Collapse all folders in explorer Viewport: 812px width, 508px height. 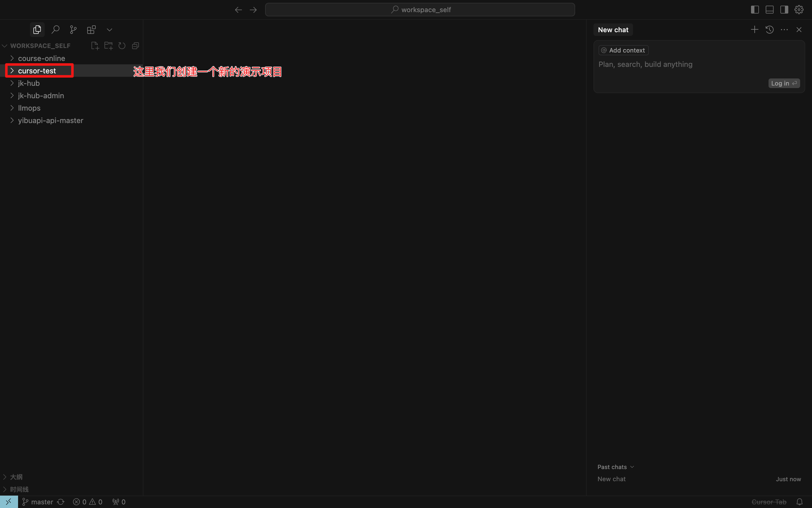(x=136, y=46)
